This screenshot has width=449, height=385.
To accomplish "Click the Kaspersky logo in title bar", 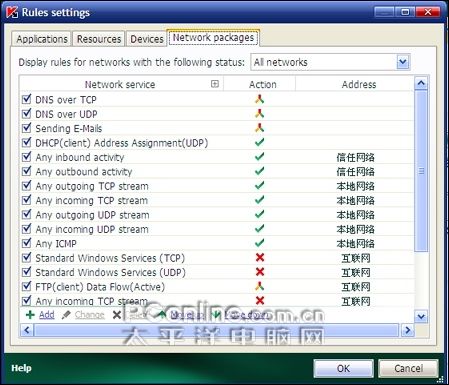I will click(x=12, y=12).
